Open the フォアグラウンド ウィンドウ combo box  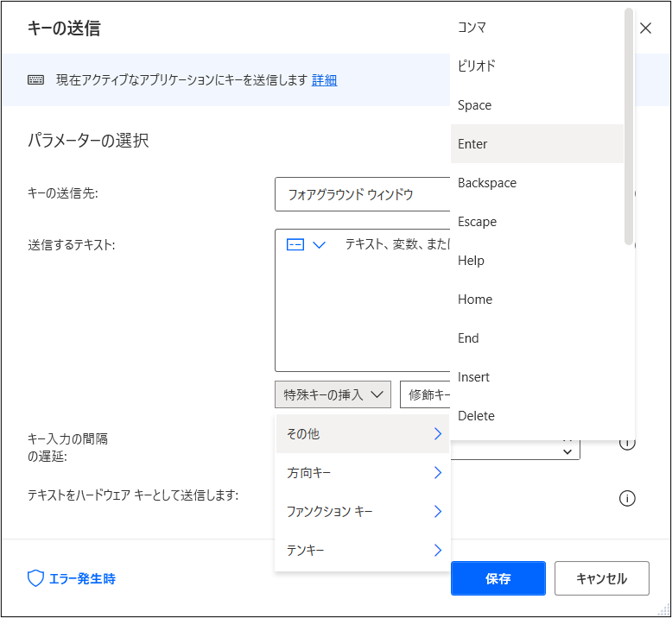tap(363, 194)
